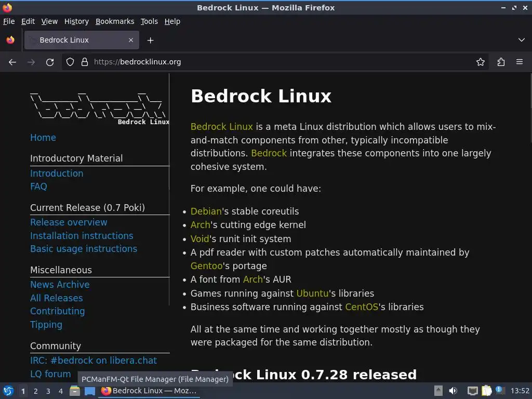Click the forward navigation arrow
Screen dimensions: 532x399
[31, 62]
